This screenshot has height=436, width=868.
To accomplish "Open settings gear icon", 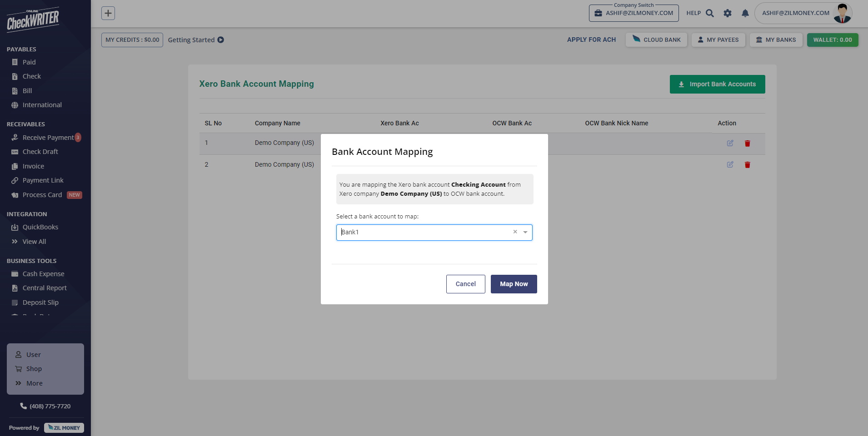I will 728,13.
